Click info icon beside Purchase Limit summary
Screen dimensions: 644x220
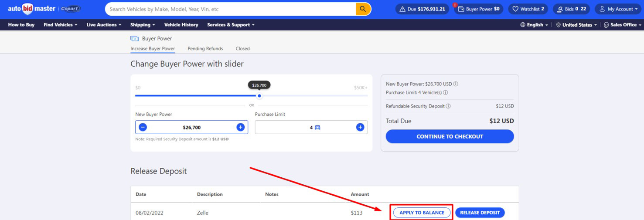[x=446, y=92]
